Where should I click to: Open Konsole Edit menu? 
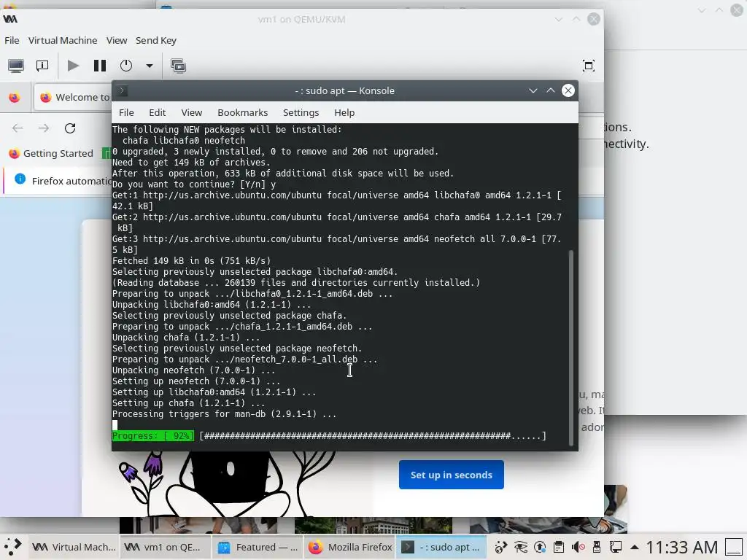158,113
